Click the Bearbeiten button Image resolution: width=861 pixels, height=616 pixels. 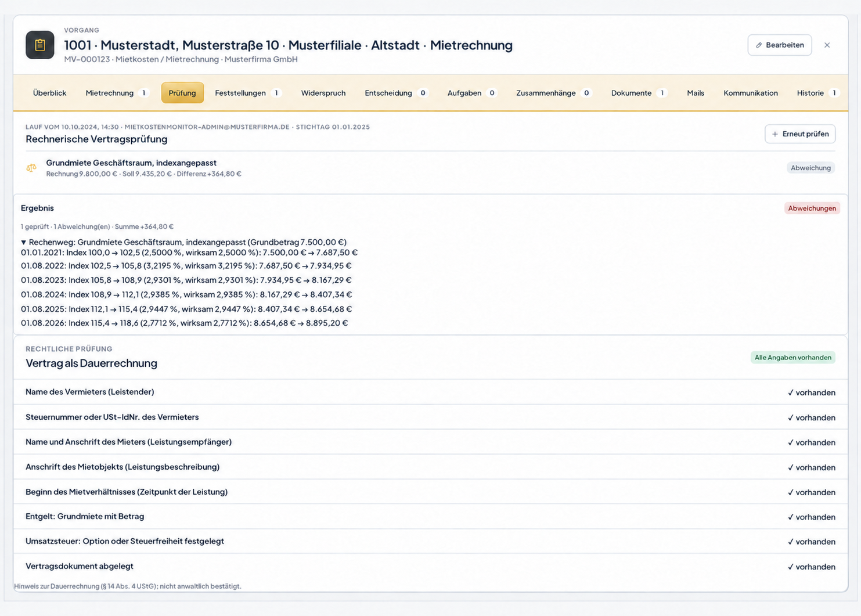click(780, 45)
